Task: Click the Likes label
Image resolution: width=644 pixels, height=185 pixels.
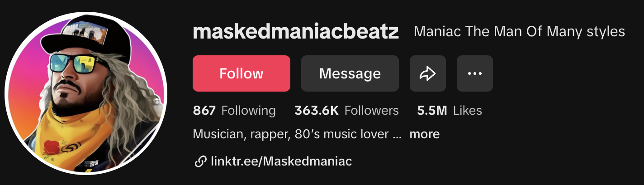Action: click(468, 110)
